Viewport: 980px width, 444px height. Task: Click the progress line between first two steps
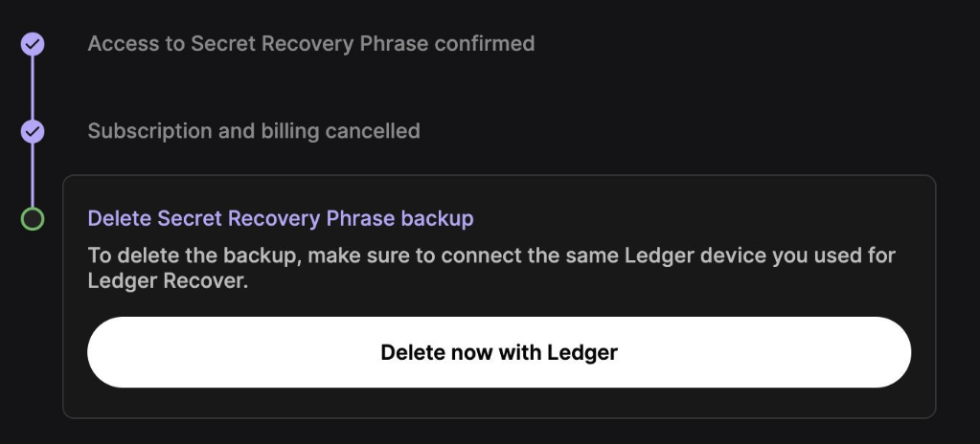coord(33,87)
